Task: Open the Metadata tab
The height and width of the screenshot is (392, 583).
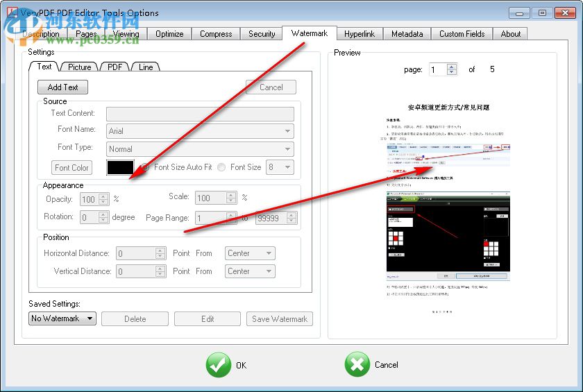Action: point(407,34)
